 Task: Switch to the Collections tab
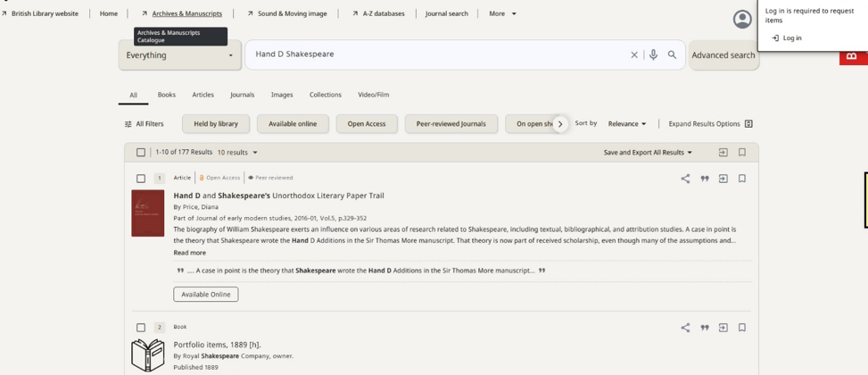[326, 95]
